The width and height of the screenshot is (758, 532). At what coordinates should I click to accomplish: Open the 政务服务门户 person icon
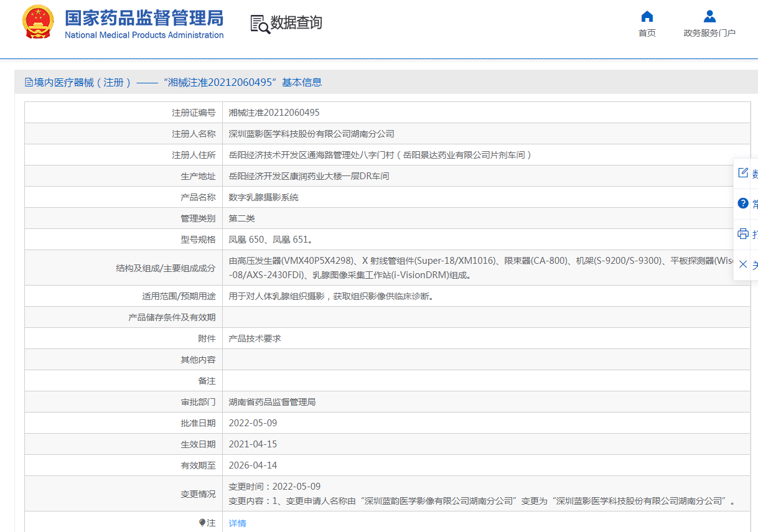click(x=709, y=17)
